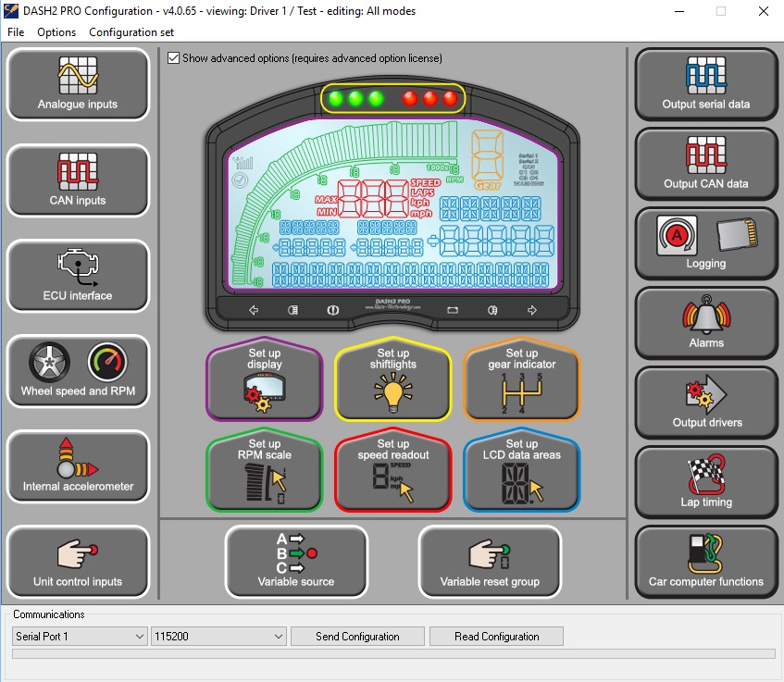Expand the Serial Port 1 dropdown
This screenshot has height=682, width=784.
(x=81, y=637)
